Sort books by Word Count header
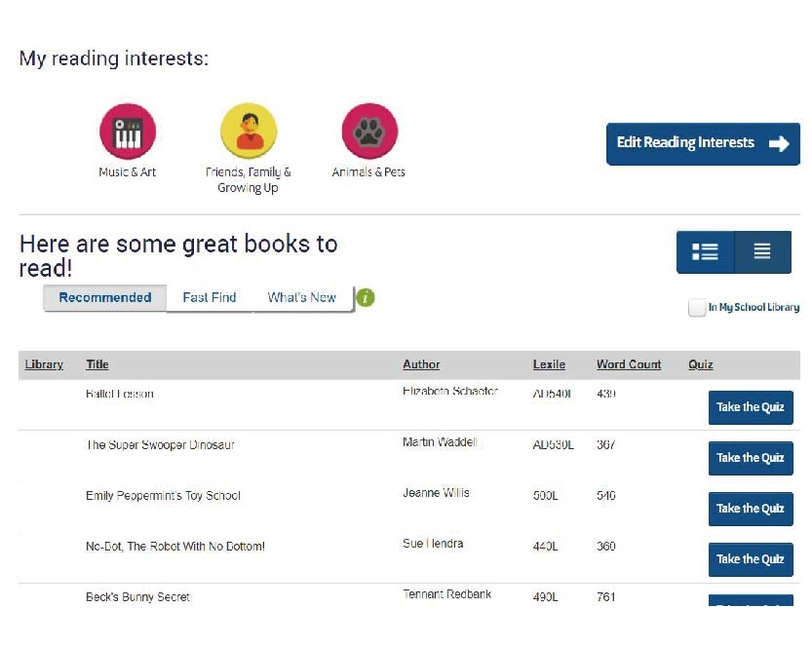The height and width of the screenshot is (646, 812). coord(629,364)
